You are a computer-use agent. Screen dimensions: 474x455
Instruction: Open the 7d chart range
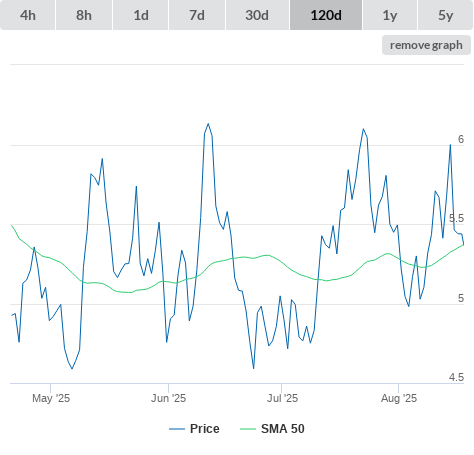click(x=197, y=15)
